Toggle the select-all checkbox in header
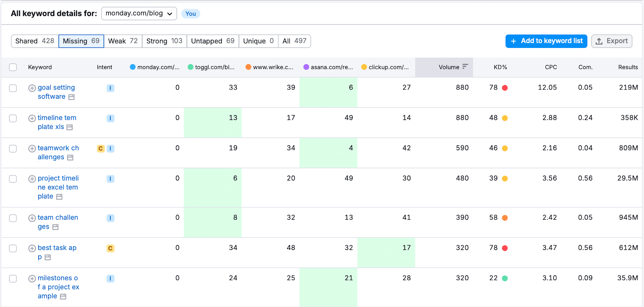Screen dimensions: 644x307 (x=13, y=67)
